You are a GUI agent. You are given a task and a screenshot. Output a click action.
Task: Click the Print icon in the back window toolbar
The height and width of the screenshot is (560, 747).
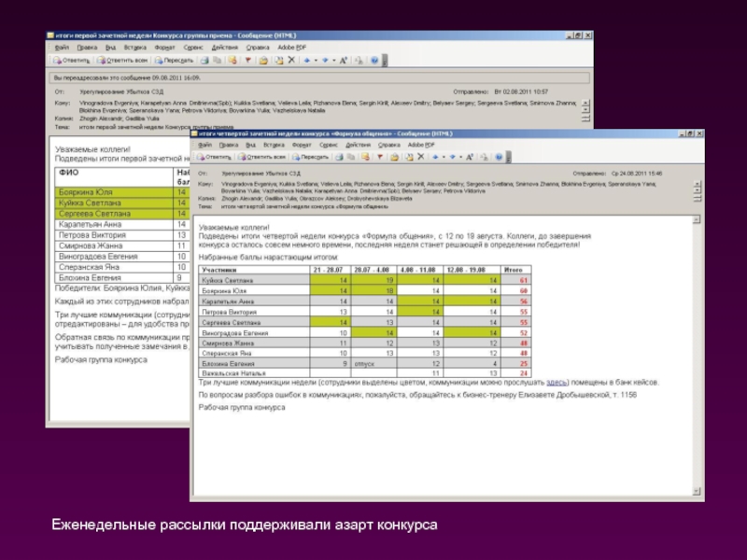coord(204,60)
